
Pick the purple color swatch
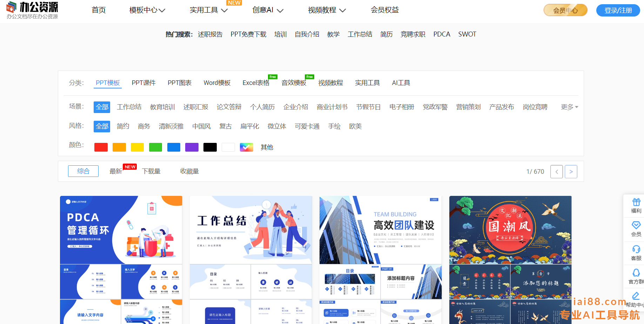192,147
